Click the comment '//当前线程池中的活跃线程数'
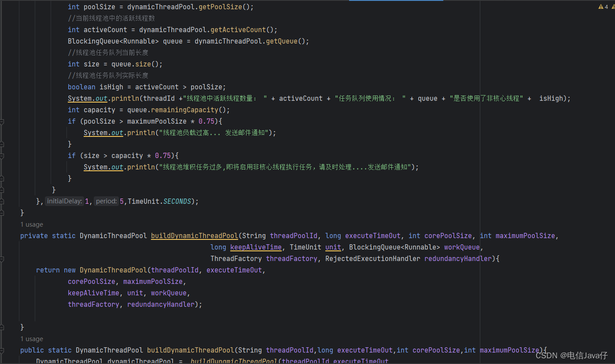The image size is (615, 364). point(111,18)
